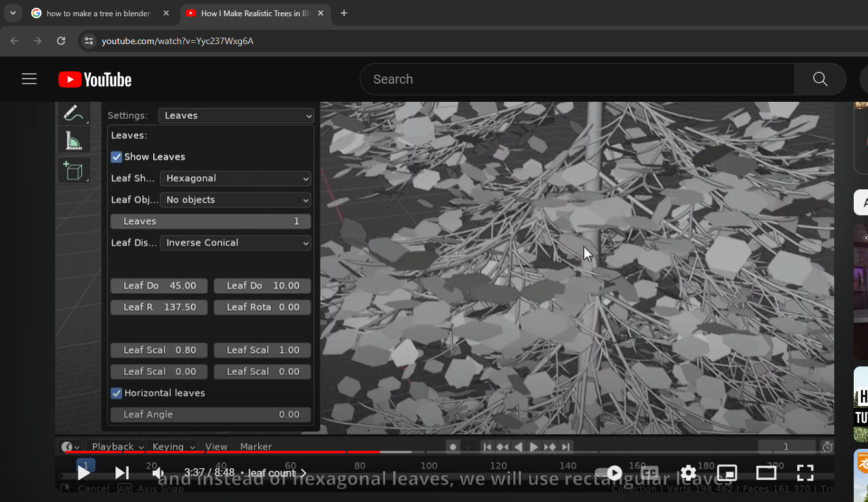
Task: Toggle the autoplay switch
Action: tap(609, 473)
